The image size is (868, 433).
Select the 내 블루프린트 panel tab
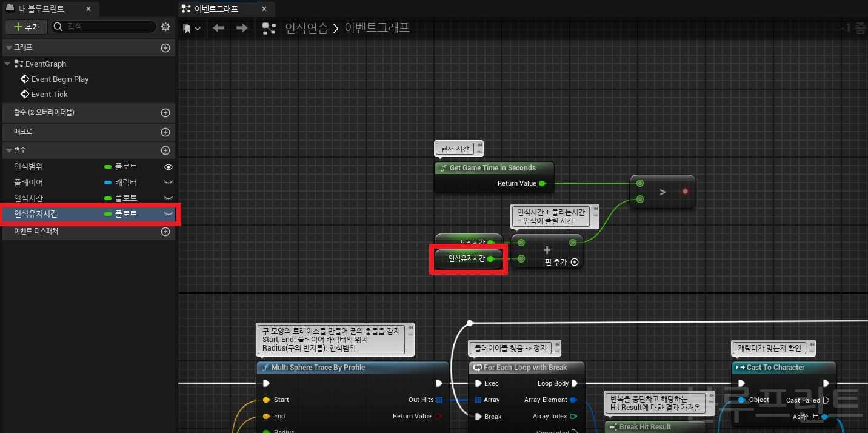coord(41,9)
